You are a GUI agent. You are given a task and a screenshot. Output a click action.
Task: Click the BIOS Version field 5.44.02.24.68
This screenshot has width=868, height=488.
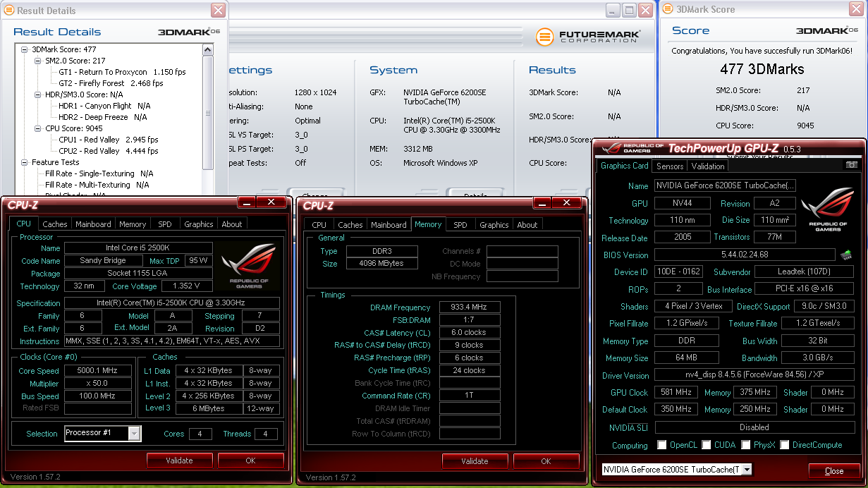pyautogui.click(x=745, y=255)
